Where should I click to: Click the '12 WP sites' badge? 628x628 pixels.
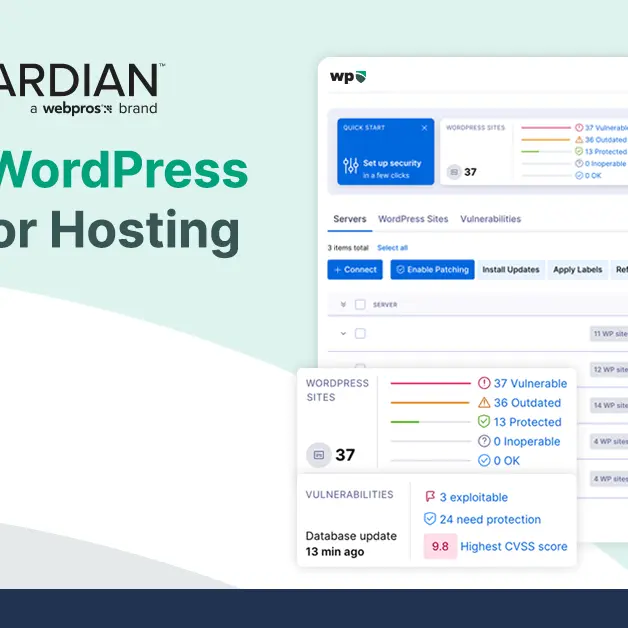[x=609, y=369]
